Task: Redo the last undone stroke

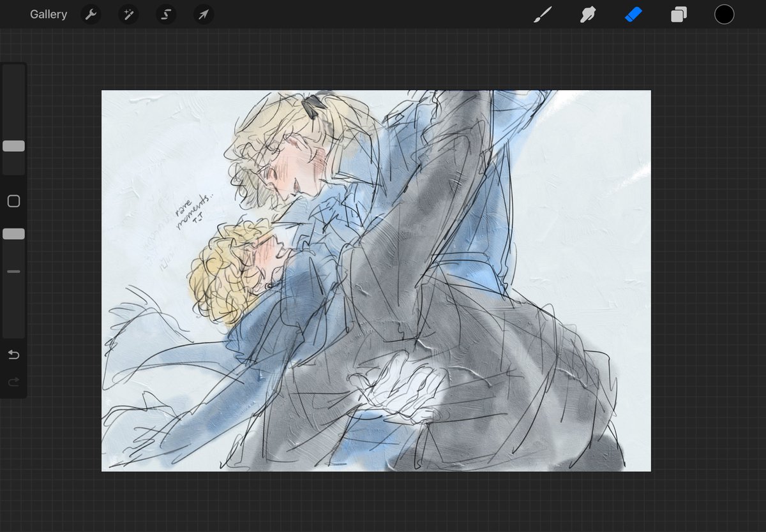Action: [x=13, y=381]
